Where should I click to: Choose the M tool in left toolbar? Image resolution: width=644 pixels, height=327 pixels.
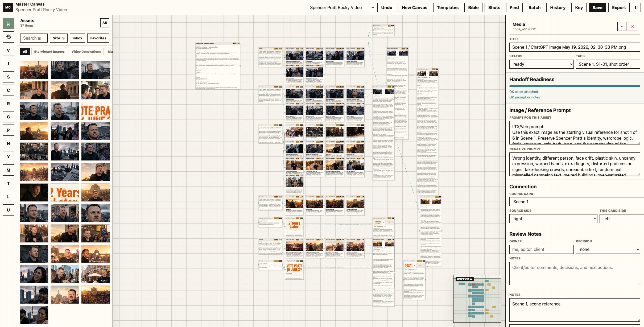click(x=8, y=170)
